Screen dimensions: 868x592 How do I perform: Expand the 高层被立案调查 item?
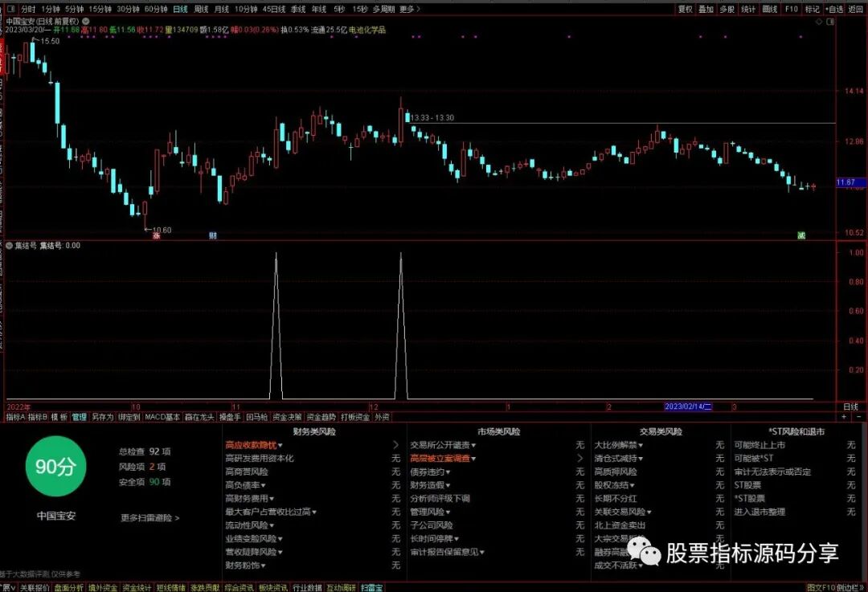click(443, 458)
